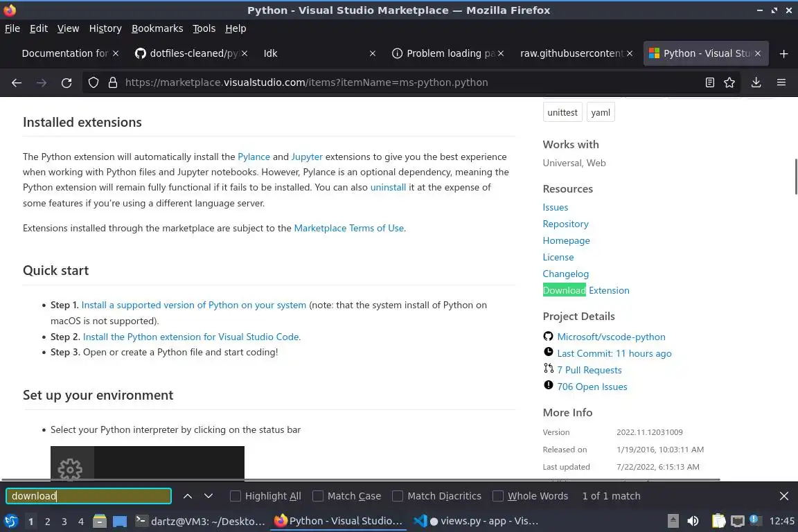This screenshot has height=532, width=798.
Task: Open Thunderbird-style start menu icon in taskbar
Action: (x=10, y=521)
